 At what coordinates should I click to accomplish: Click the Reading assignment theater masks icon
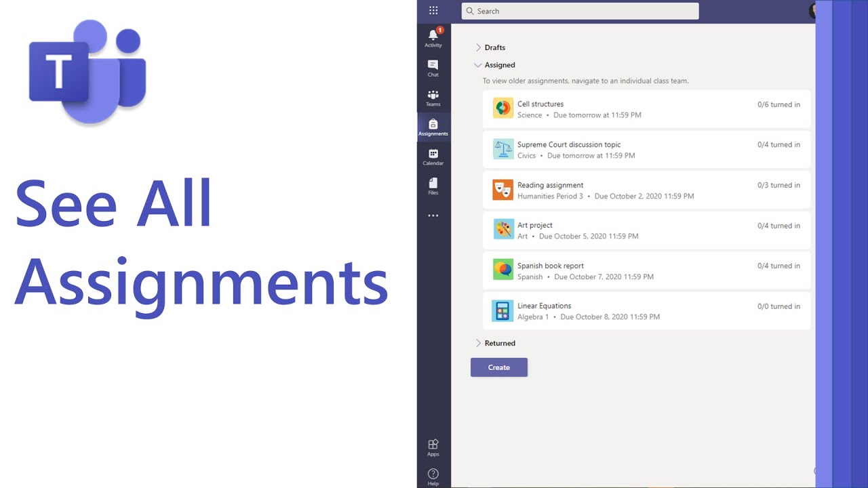click(503, 190)
